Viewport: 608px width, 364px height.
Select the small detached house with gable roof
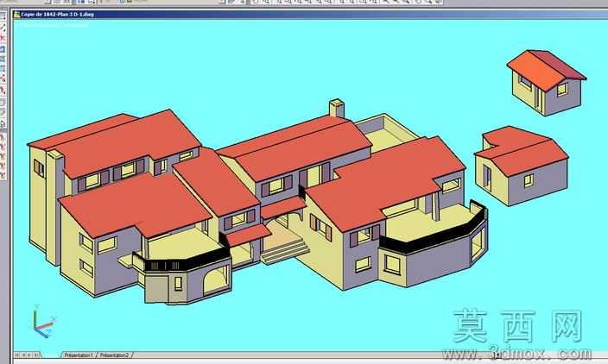pos(547,83)
